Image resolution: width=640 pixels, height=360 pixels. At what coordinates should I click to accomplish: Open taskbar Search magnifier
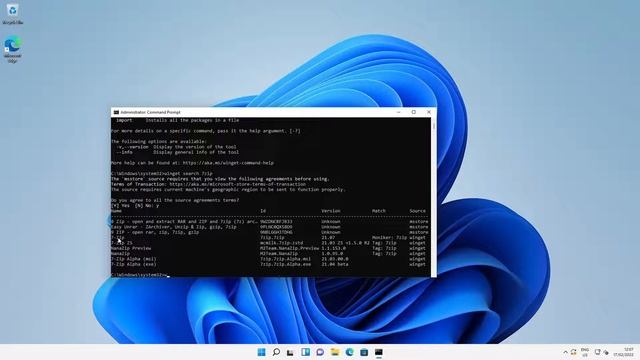[276, 352]
